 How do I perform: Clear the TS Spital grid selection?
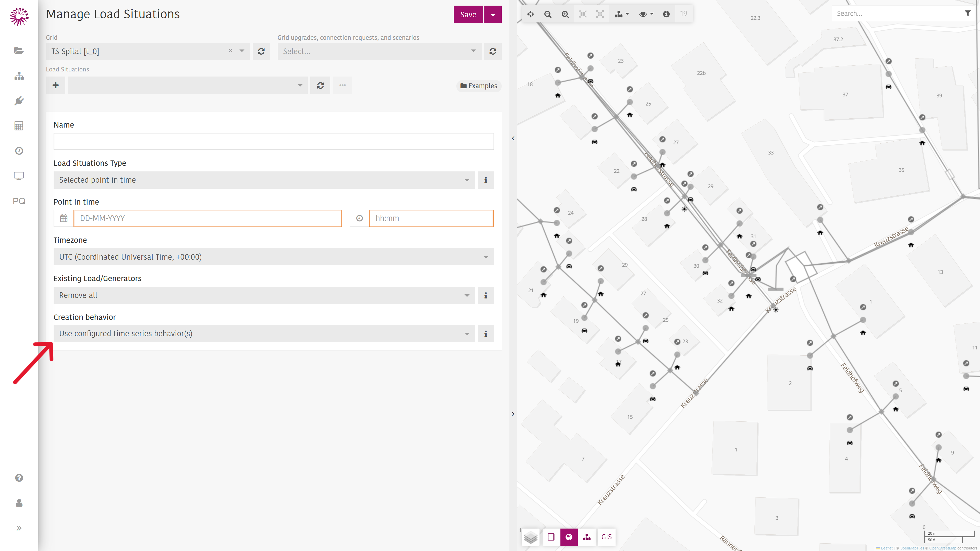click(x=230, y=51)
